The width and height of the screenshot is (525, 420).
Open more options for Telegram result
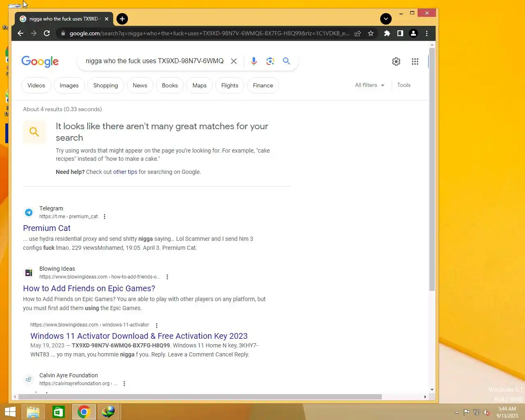pyautogui.click(x=105, y=217)
